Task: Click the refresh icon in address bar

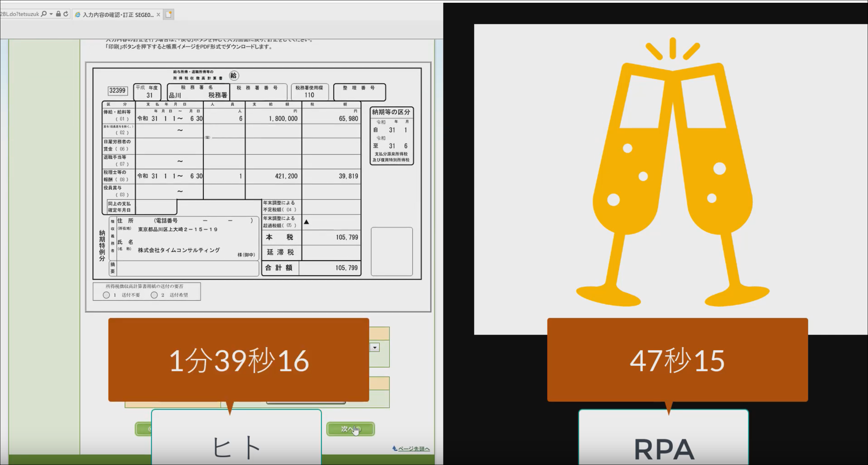Action: point(66,14)
